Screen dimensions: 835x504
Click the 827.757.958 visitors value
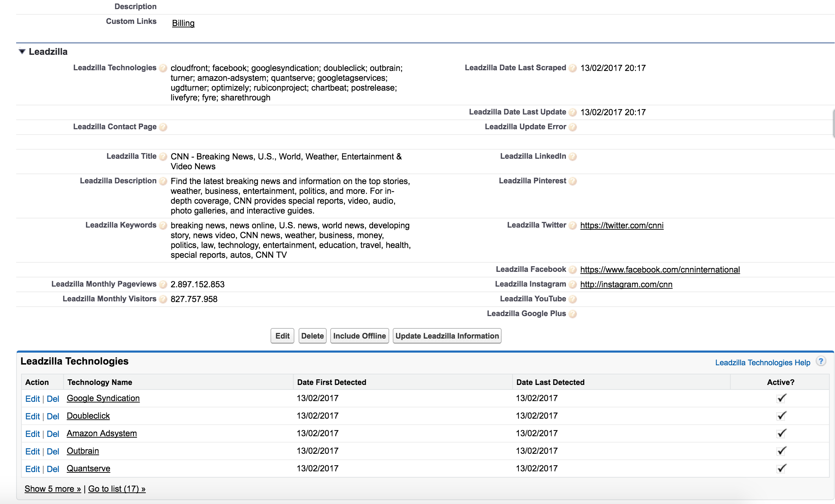194,299
